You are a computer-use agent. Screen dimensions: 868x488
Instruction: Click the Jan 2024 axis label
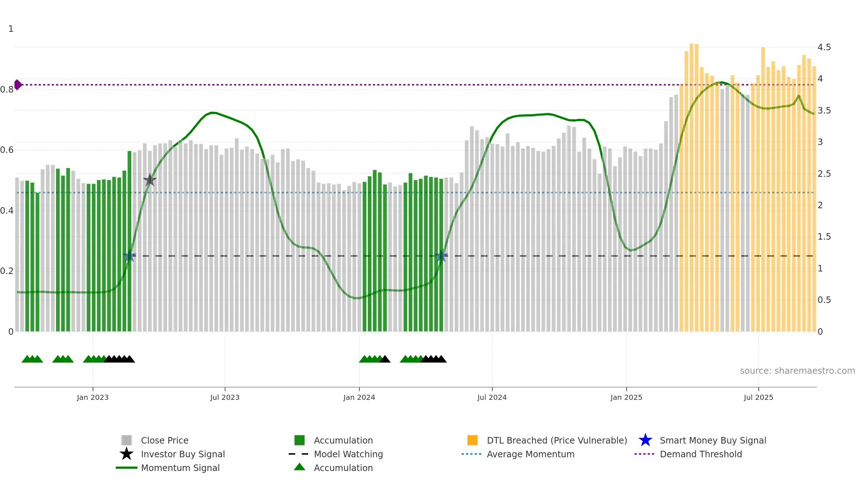(x=359, y=397)
